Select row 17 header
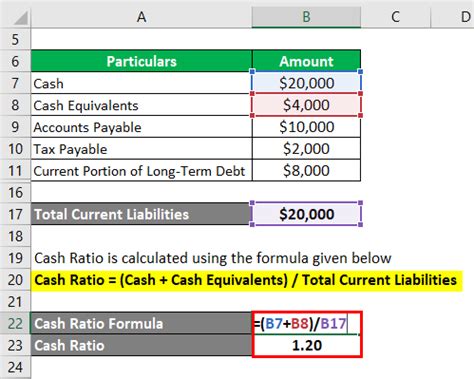 point(15,214)
